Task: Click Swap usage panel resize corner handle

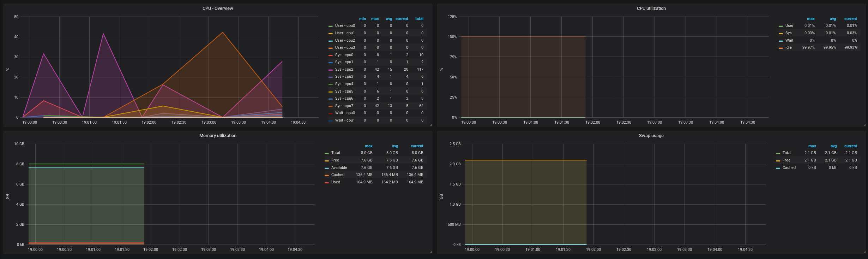Action: click(x=864, y=252)
